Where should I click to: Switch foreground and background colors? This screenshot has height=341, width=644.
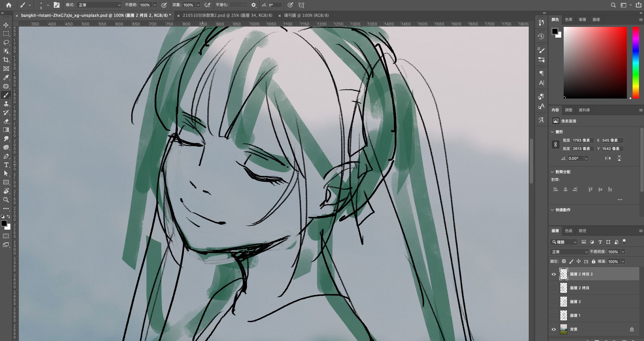(x=9, y=217)
